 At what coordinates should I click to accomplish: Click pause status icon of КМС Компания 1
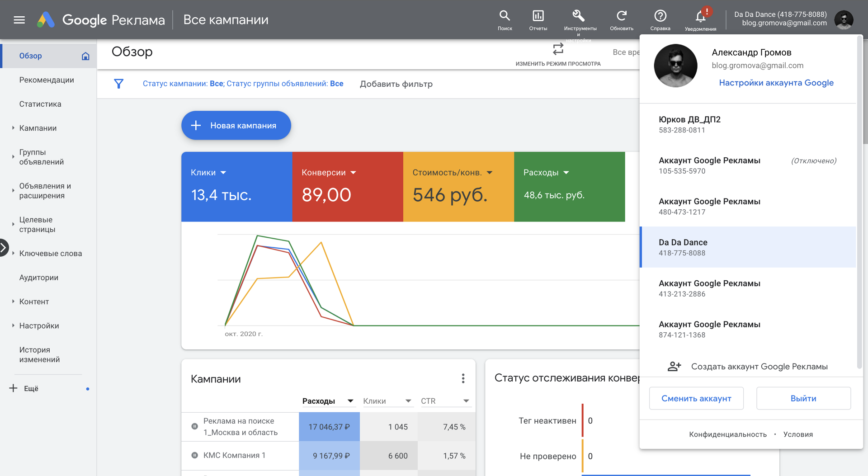pyautogui.click(x=194, y=455)
